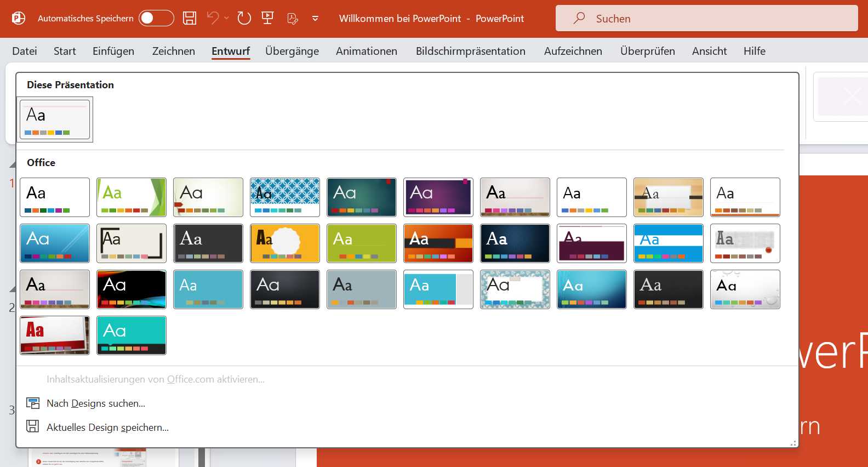The height and width of the screenshot is (467, 868).
Task: Open the Einfügen ribbon tab
Action: pos(113,51)
